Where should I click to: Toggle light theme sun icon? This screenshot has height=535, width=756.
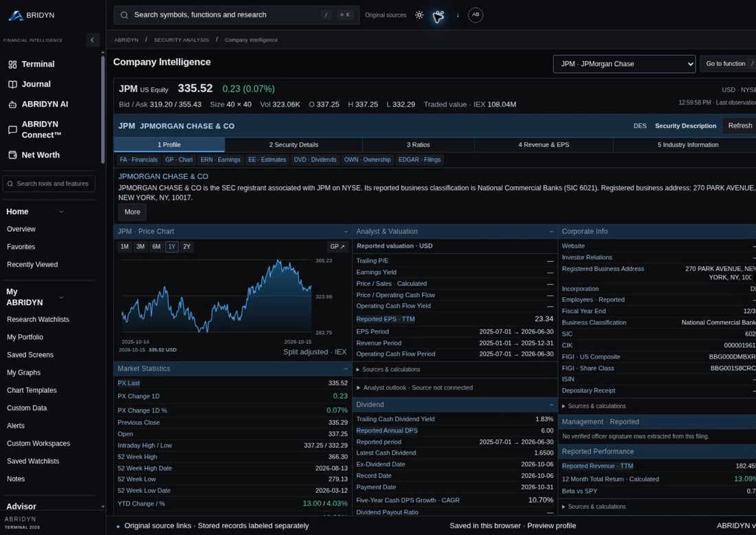pos(419,15)
